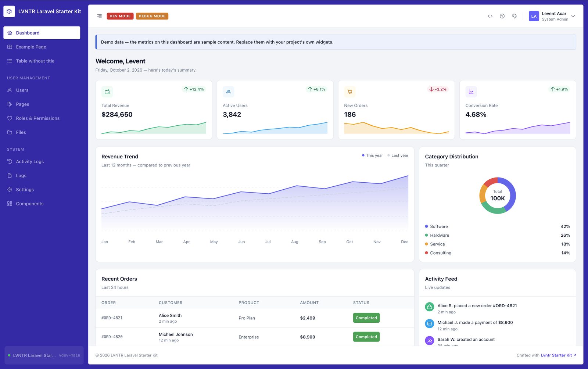Click the Activity Logs history icon
Image resolution: width=588 pixels, height=369 pixels.
[x=10, y=161]
